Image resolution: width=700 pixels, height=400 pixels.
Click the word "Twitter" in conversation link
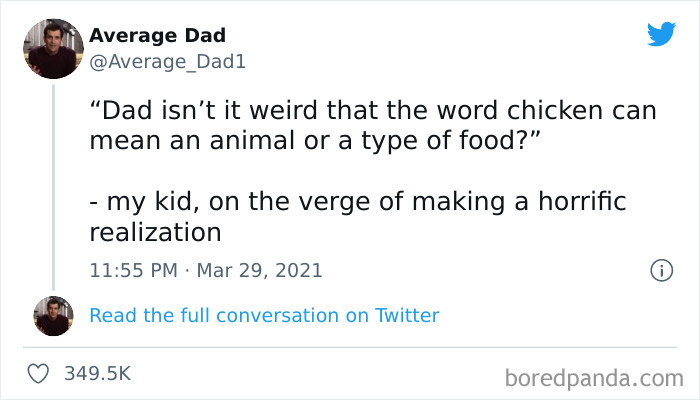coord(407,315)
